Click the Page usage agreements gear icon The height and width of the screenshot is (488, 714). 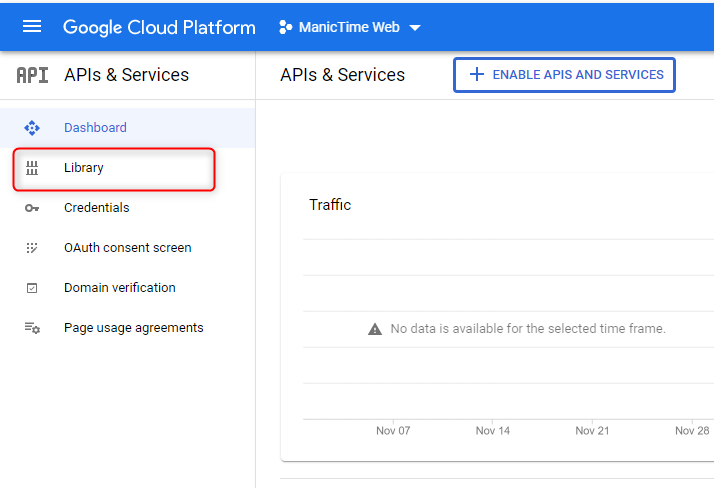click(32, 328)
